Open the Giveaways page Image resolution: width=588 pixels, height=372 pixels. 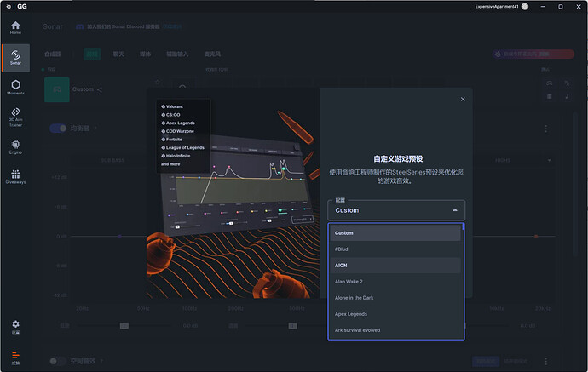click(15, 176)
